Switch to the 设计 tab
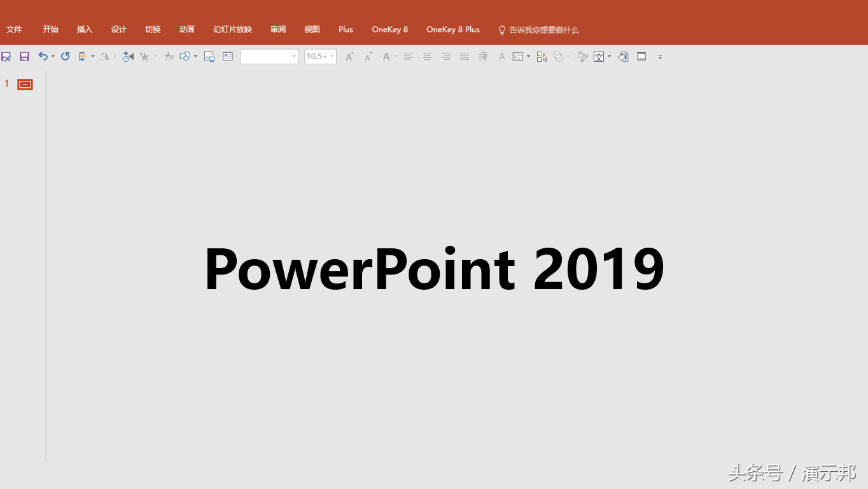868x489 pixels. [x=119, y=29]
